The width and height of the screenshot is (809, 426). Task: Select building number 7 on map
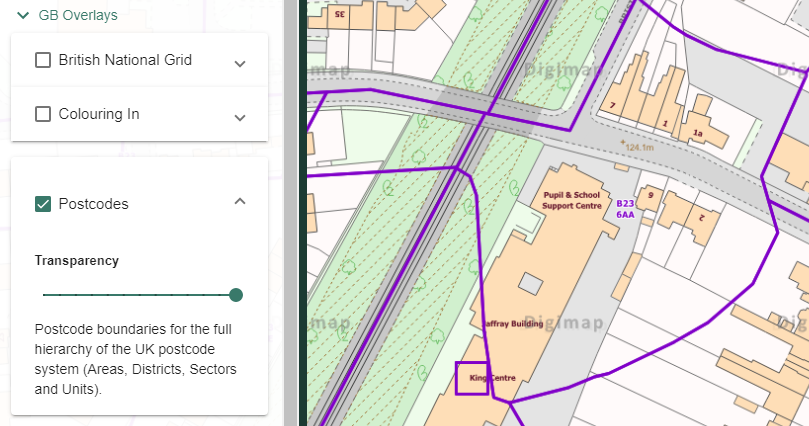click(x=612, y=105)
